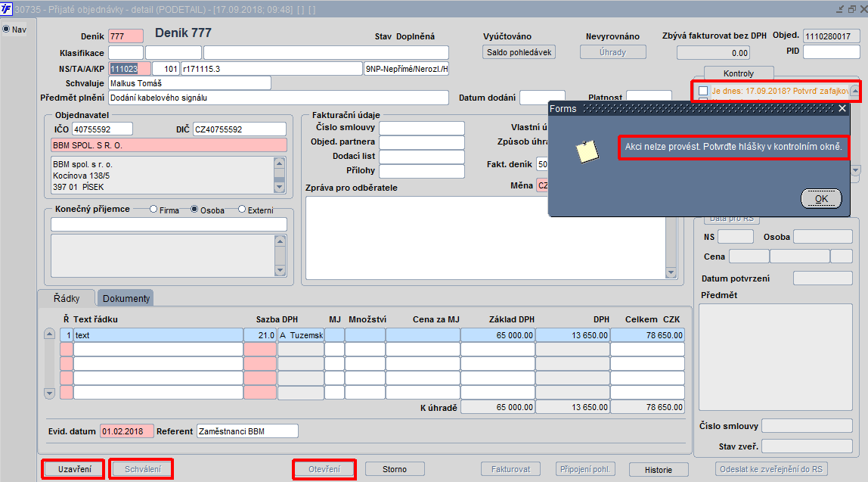This screenshot has width=868, height=482.
Task: Click Celkem cell 78 650.00 in row 1
Action: pyautogui.click(x=647, y=335)
